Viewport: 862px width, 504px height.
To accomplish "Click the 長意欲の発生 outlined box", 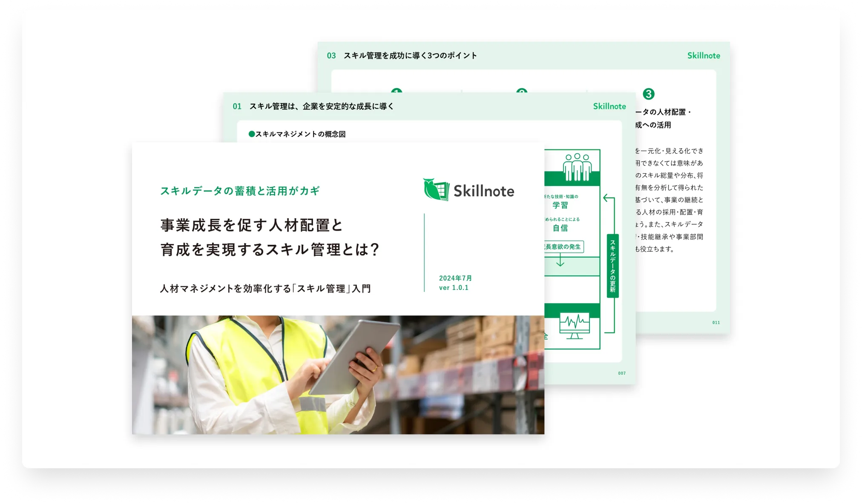I will (563, 247).
